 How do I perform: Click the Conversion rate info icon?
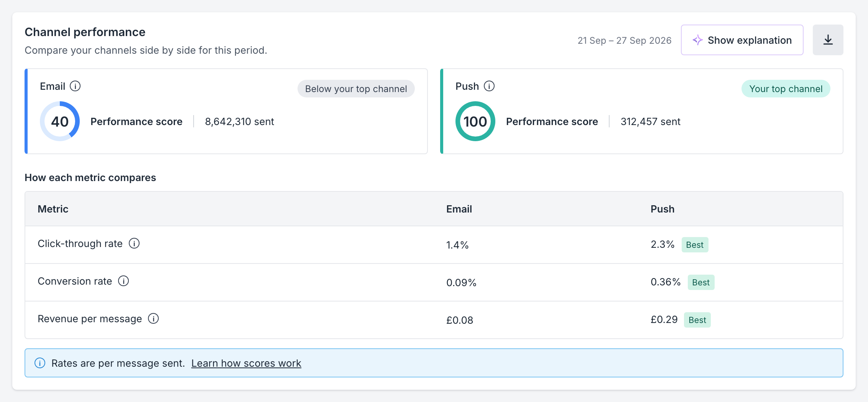(x=123, y=281)
